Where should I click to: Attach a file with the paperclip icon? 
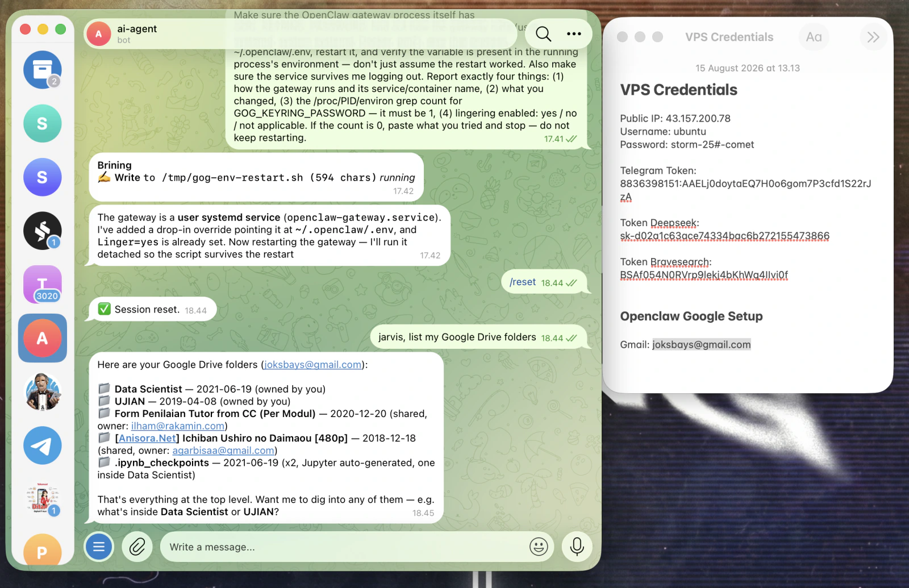(137, 547)
